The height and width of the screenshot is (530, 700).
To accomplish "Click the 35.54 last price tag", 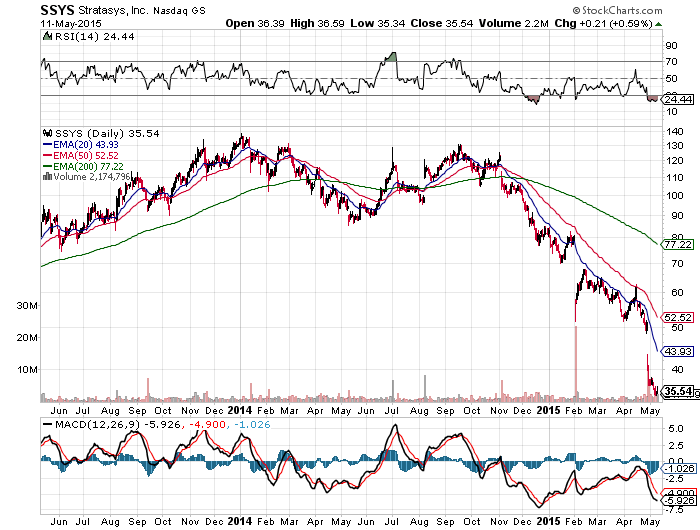I will [x=678, y=392].
